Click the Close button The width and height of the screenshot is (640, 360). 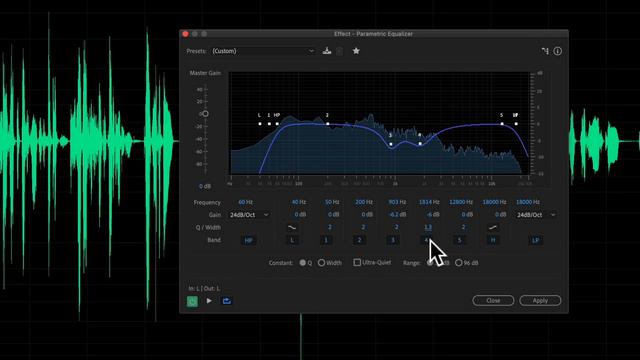click(493, 300)
